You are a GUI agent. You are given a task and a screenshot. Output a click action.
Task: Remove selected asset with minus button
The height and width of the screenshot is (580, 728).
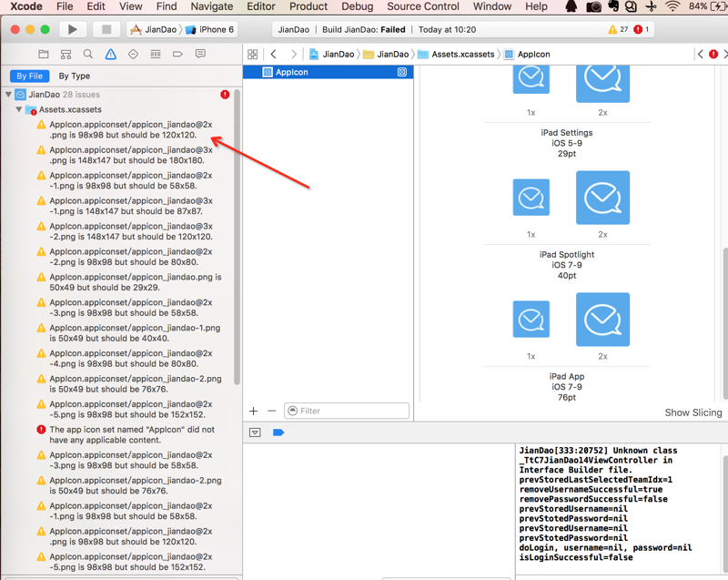click(x=271, y=411)
